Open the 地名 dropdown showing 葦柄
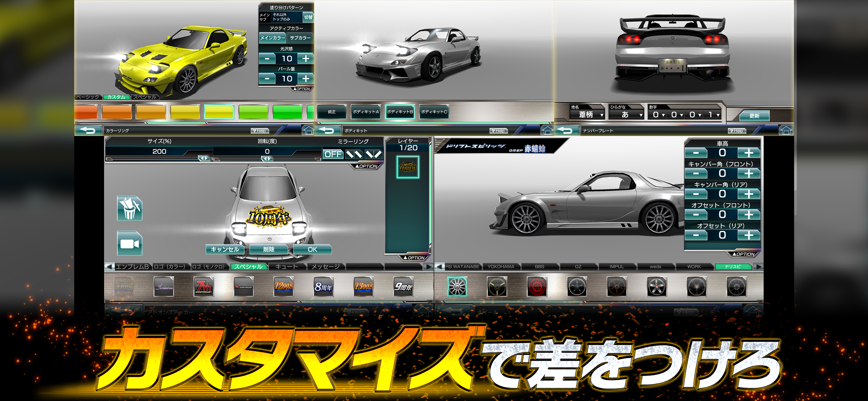 click(587, 115)
